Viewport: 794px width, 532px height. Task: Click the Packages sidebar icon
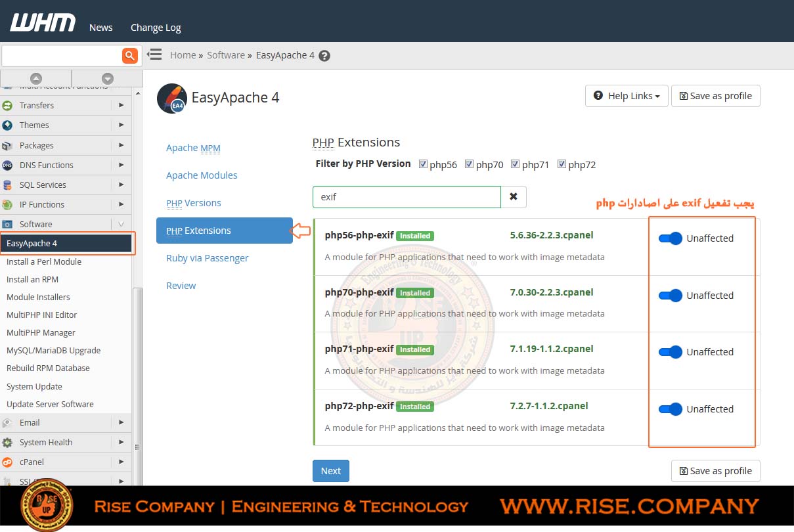point(8,145)
